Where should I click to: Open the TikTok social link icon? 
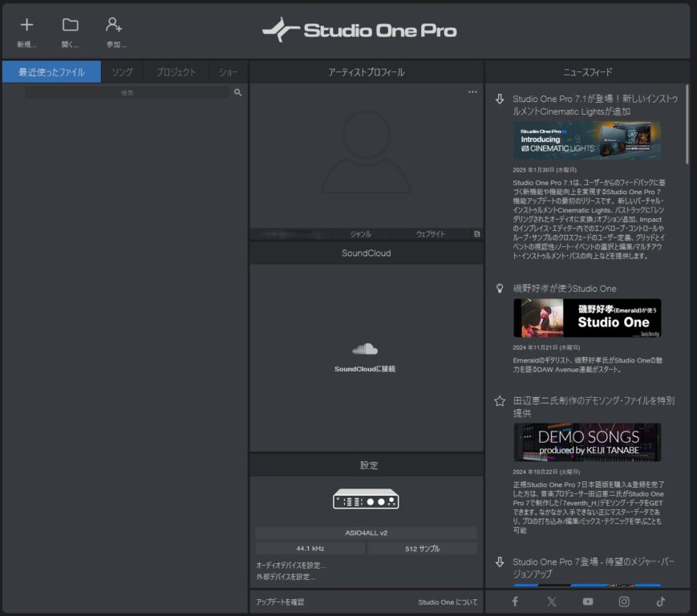click(x=660, y=602)
